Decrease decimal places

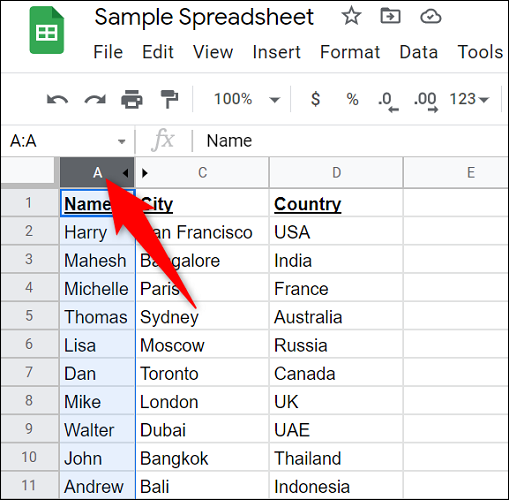(x=388, y=102)
